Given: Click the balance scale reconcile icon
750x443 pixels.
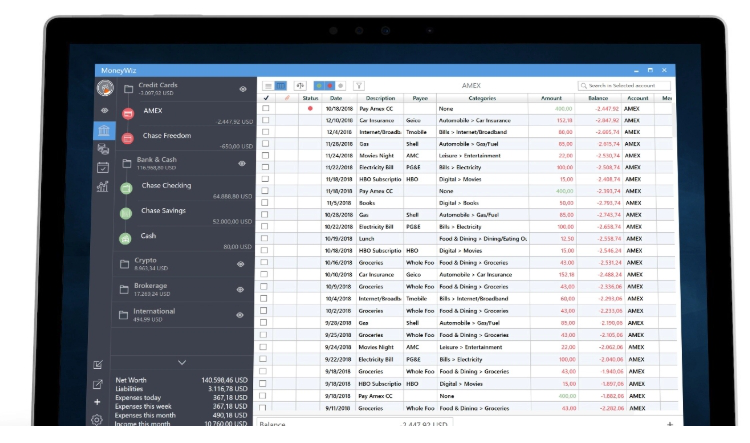Looking at the screenshot, I should [300, 86].
